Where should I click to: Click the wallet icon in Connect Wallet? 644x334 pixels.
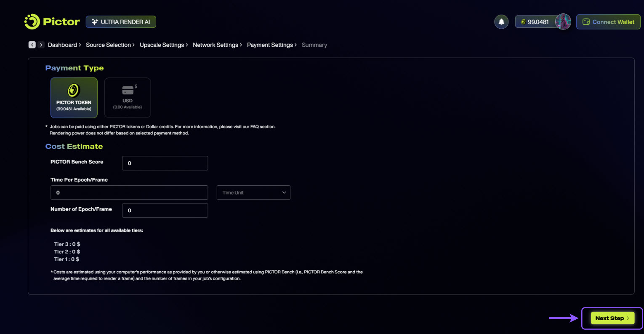(585, 22)
